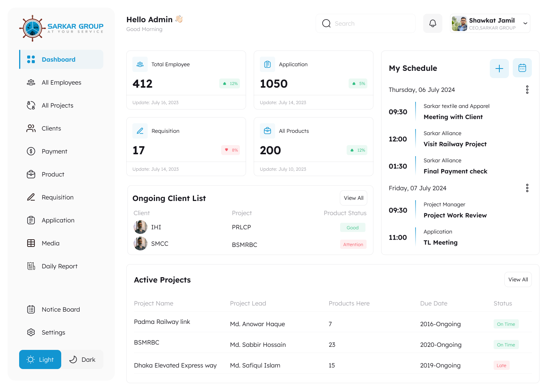The height and width of the screenshot is (392, 551).
Task: Click project lead Md. Sabbir Hossain
Action: 258,345
